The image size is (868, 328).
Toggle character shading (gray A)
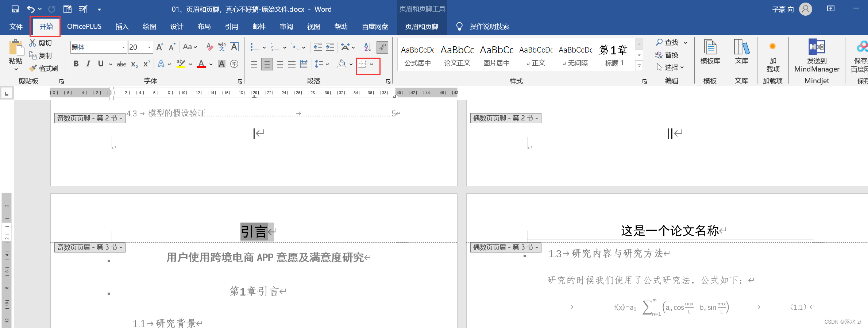(x=221, y=64)
